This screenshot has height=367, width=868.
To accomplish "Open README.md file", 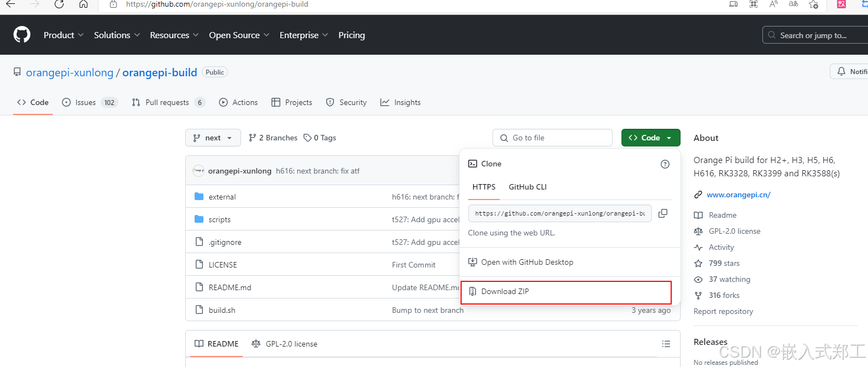I will 230,287.
